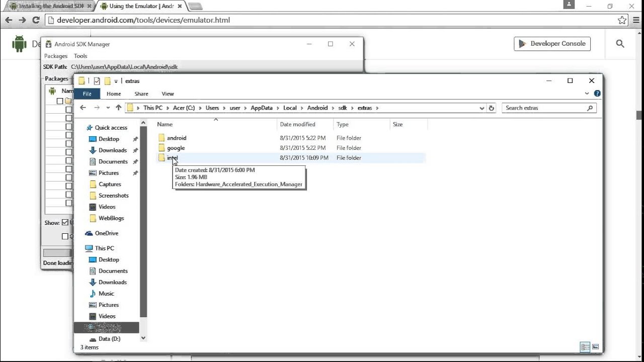Switch to Using the Emulator Chrome tab
Image resolution: width=644 pixels, height=362 pixels.
pos(142,6)
